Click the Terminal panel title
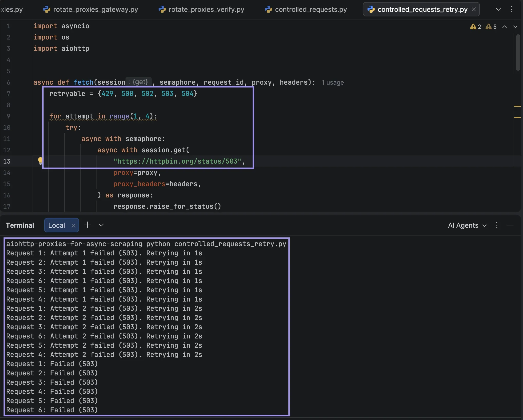 [x=20, y=225]
